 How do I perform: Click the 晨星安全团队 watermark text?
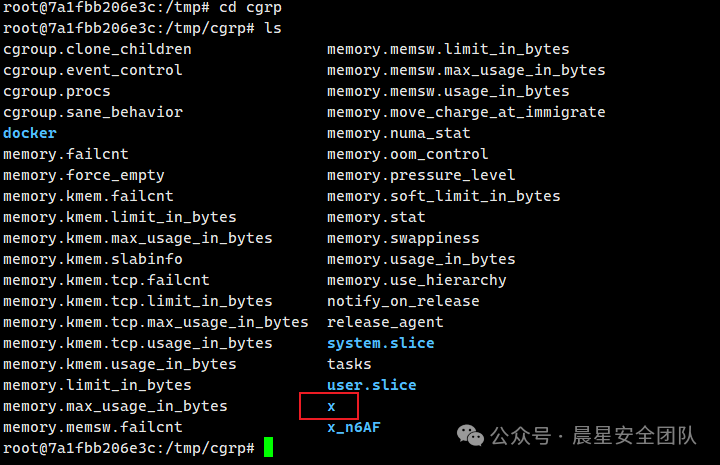(634, 436)
